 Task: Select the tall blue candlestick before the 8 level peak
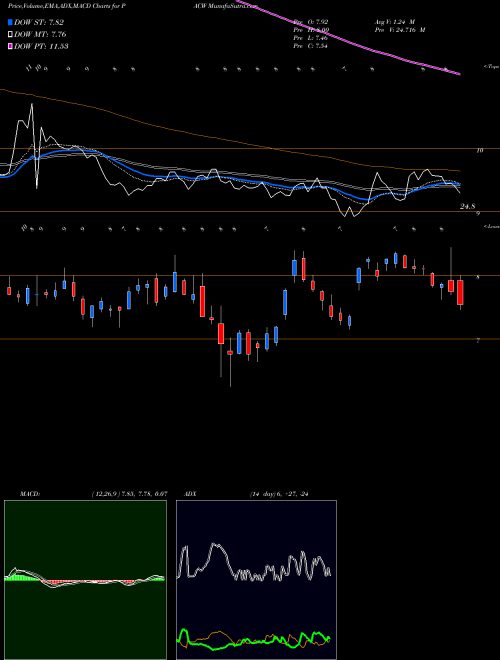point(285,302)
